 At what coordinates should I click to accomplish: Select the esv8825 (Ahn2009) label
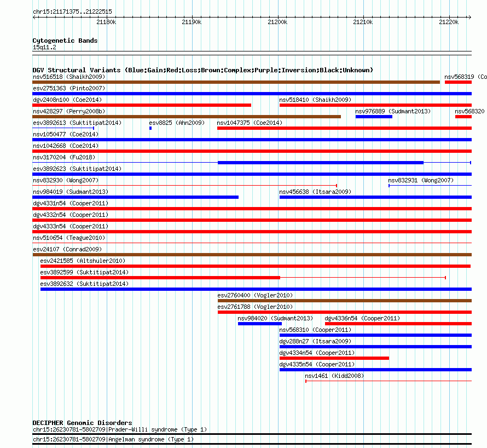[x=177, y=123]
